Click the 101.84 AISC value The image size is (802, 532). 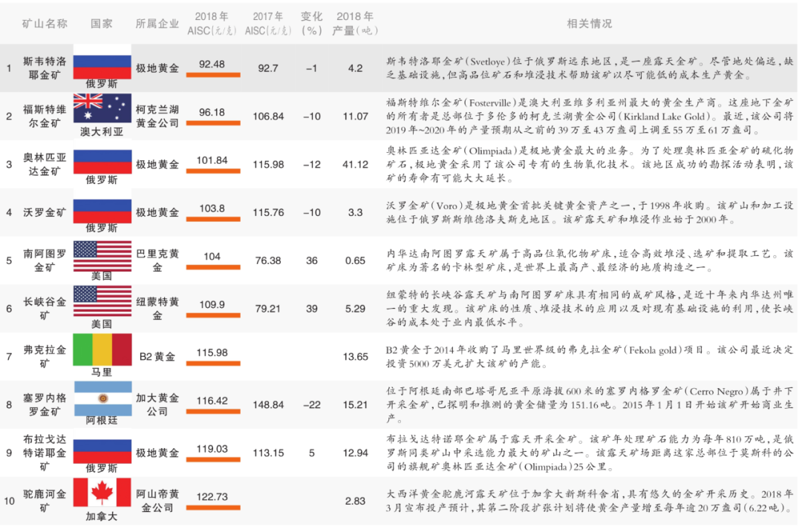point(212,160)
